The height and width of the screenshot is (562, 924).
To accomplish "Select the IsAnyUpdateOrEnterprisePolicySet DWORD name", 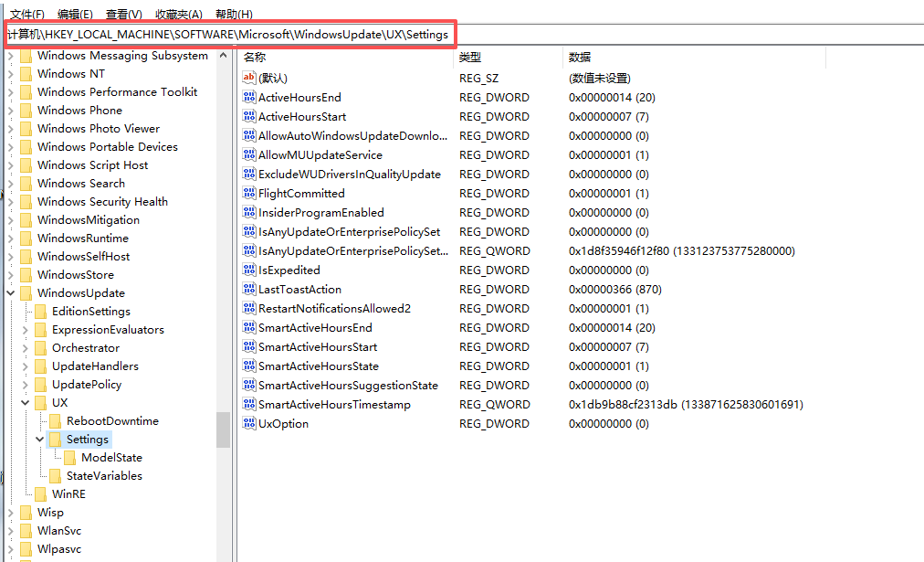I will (349, 232).
